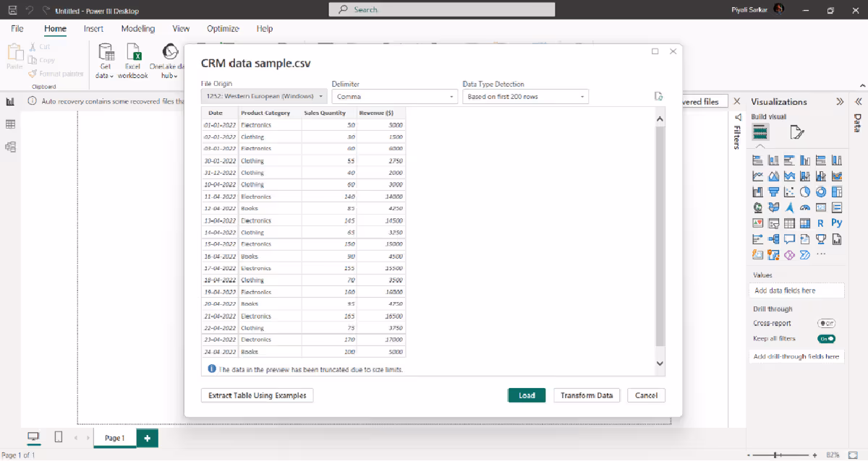The image size is (868, 461).
Task: Get more visuals via ellipsis
Action: pyautogui.click(x=821, y=254)
